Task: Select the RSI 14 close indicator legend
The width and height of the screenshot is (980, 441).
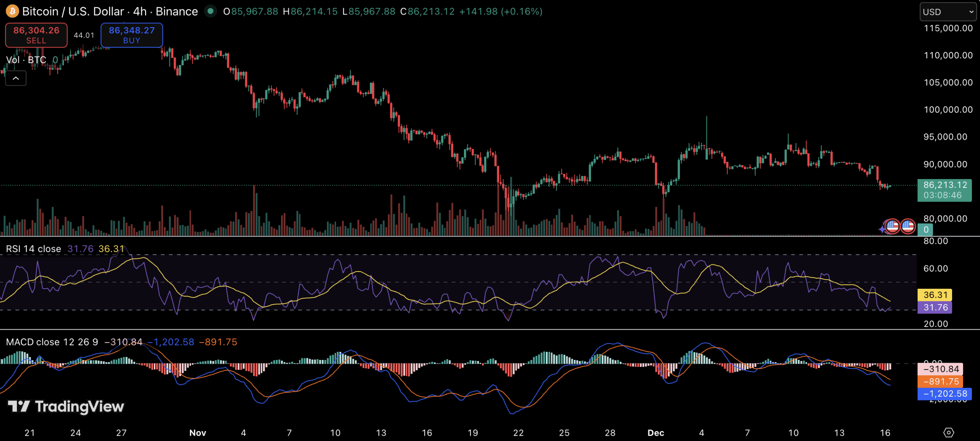Action: tap(33, 249)
